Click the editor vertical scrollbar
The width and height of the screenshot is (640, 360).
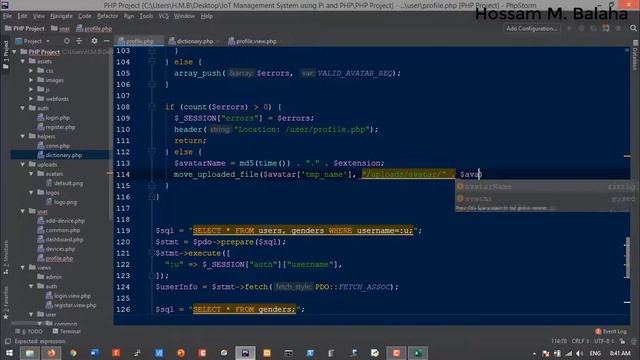(x=627, y=257)
